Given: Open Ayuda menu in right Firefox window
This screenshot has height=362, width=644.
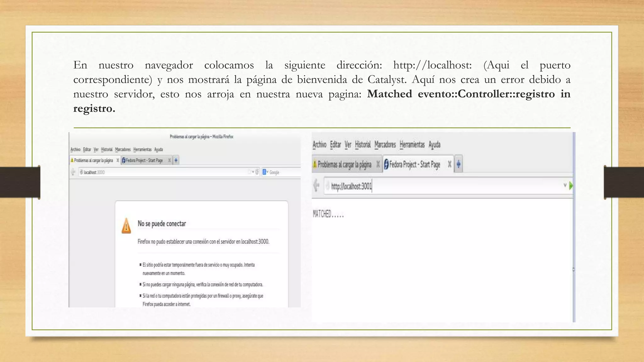Looking at the screenshot, I should pos(435,145).
